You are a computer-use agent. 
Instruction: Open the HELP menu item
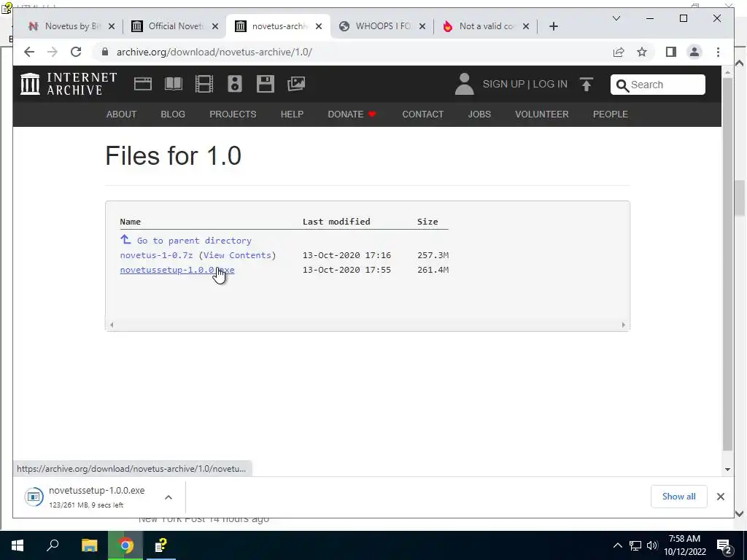tap(292, 114)
